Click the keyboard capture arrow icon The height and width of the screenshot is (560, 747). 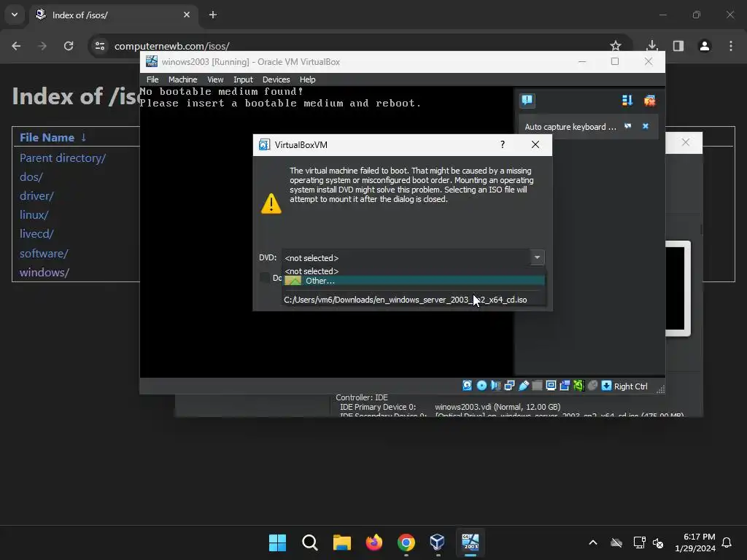[606, 386]
